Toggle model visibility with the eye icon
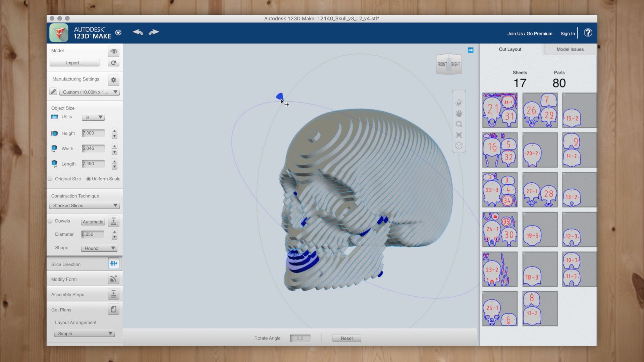 (114, 51)
